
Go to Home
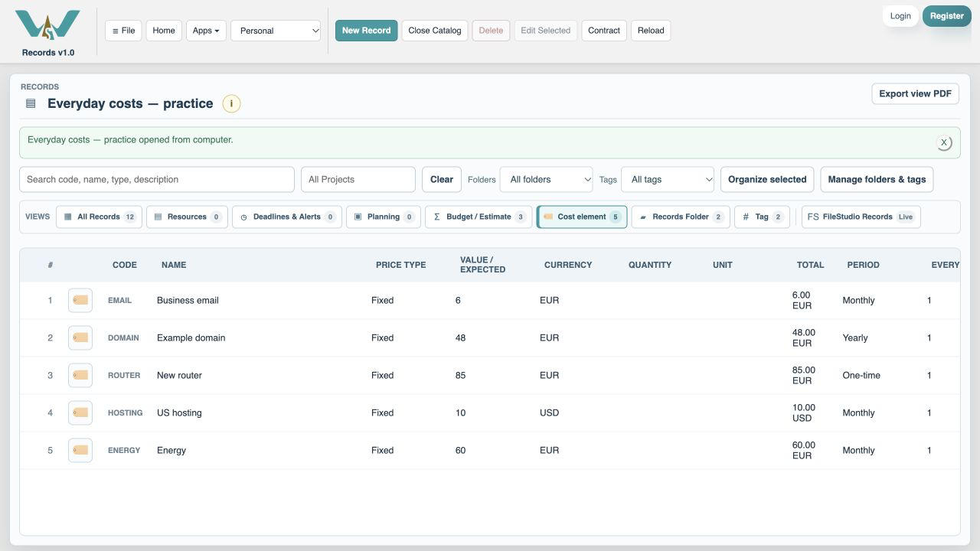coord(164,31)
